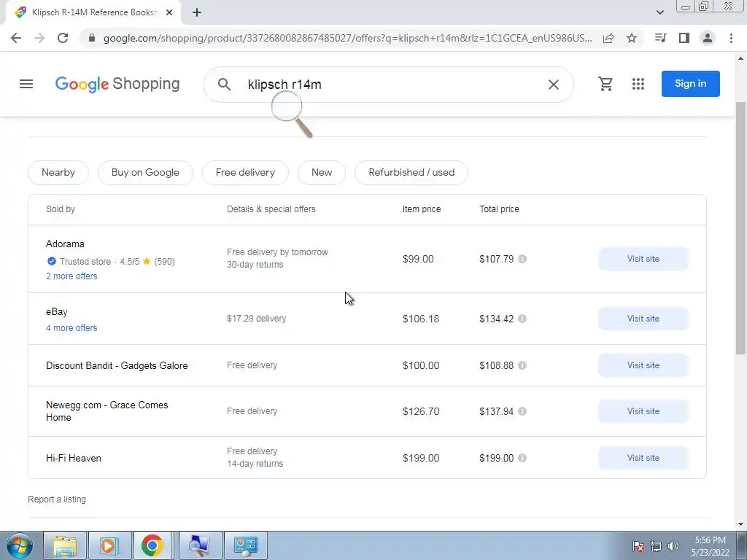Show info for $134.42 total price
The width and height of the screenshot is (747, 560).
click(x=522, y=319)
